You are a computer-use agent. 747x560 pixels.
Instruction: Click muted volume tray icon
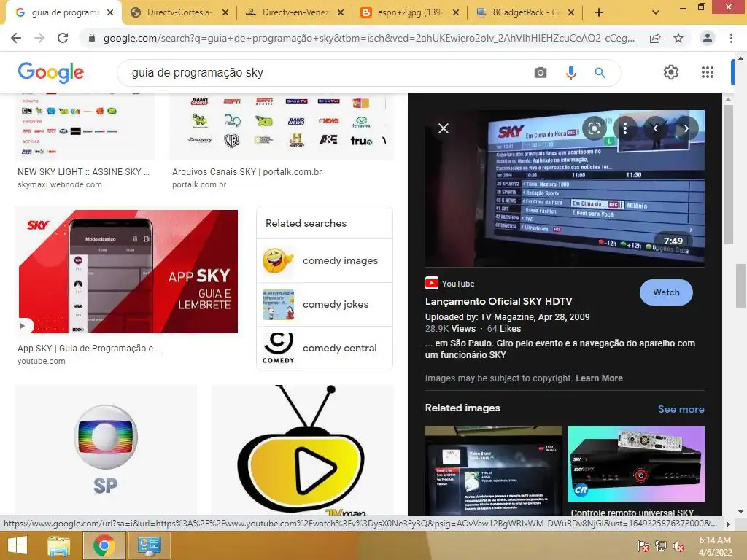click(678, 546)
